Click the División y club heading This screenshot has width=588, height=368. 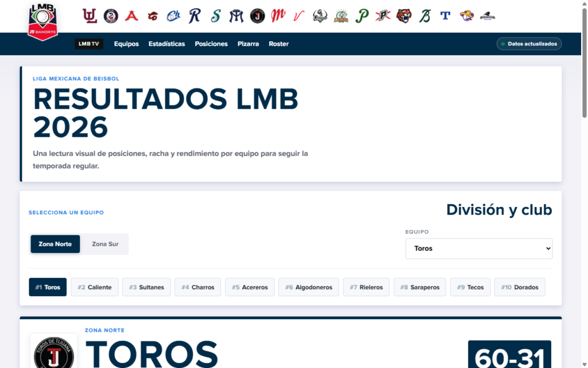[499, 209]
